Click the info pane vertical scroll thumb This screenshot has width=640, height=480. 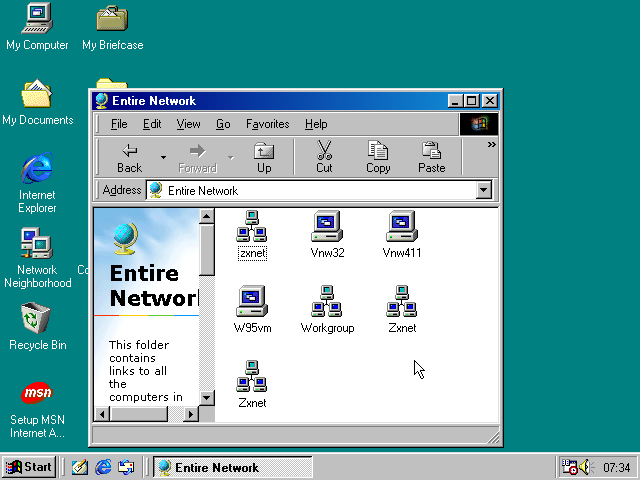click(x=207, y=249)
